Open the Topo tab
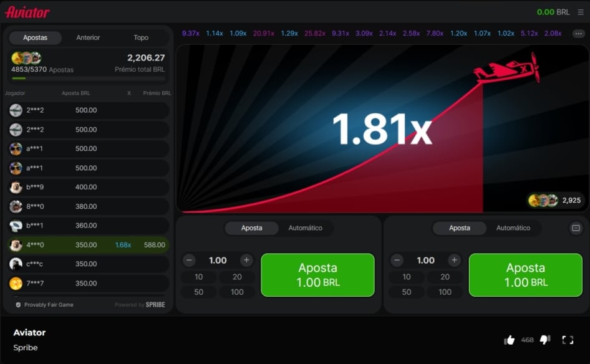Viewport: 590px width, 364px height. [141, 37]
